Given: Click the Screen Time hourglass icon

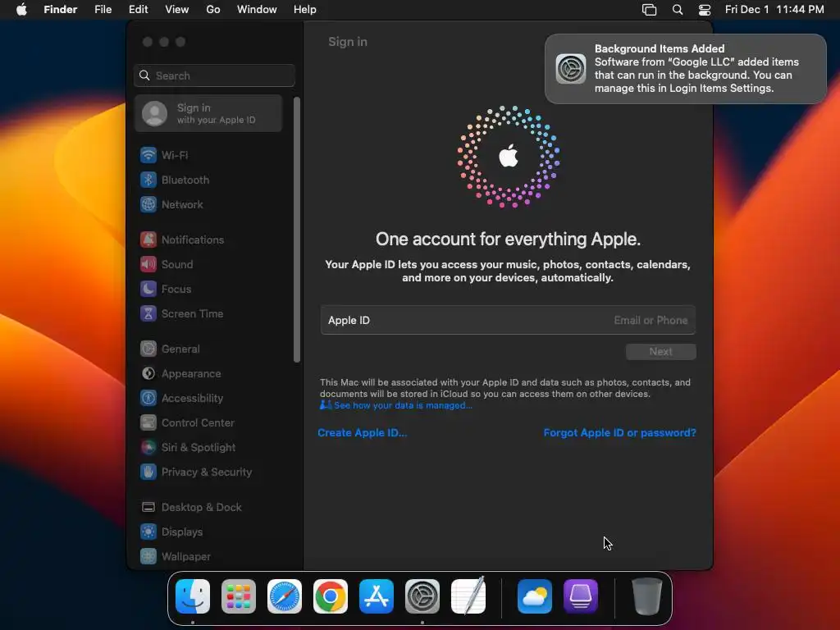Looking at the screenshot, I should (148, 314).
